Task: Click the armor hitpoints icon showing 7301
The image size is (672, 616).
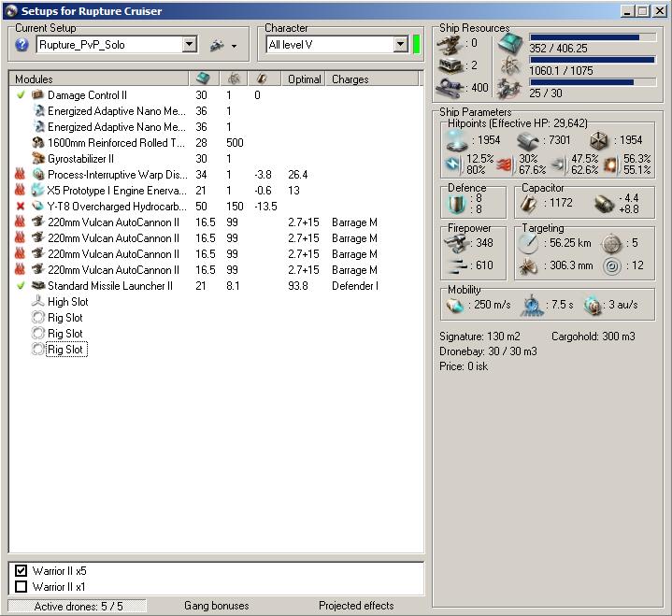Action: [528, 140]
